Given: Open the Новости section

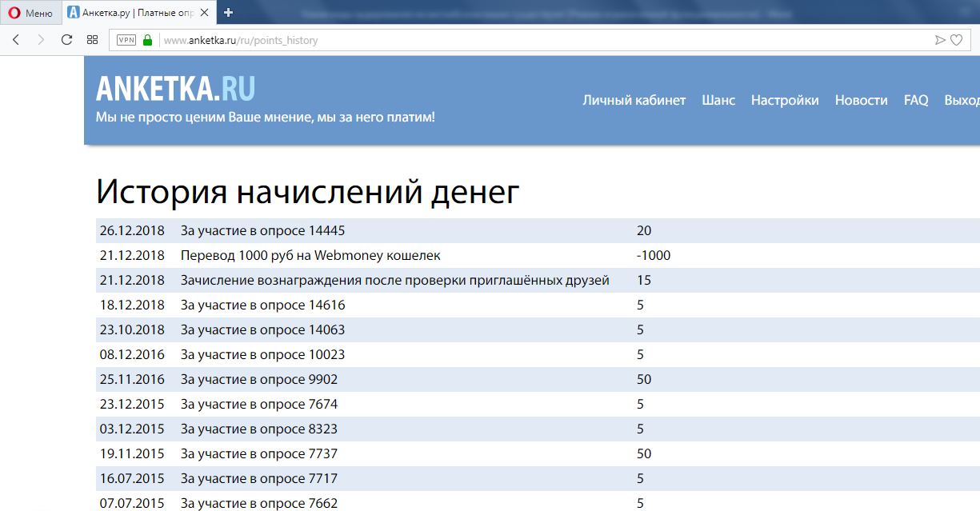Looking at the screenshot, I should (861, 100).
